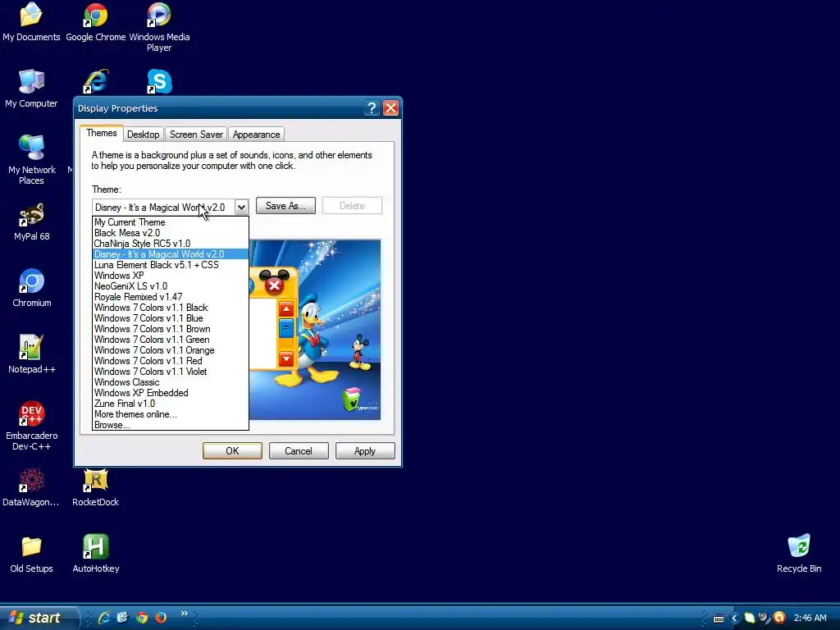The image size is (840, 630).
Task: Choose the Windows Classic theme
Action: pos(171,382)
